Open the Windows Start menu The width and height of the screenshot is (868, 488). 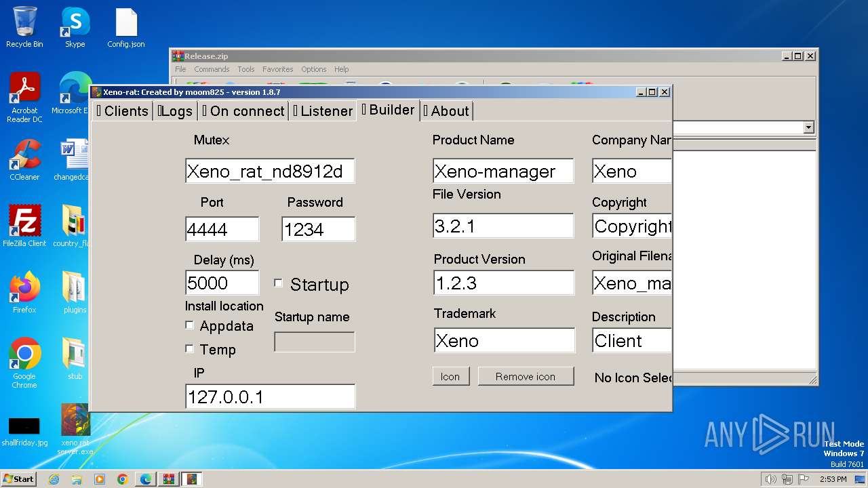pyautogui.click(x=19, y=479)
